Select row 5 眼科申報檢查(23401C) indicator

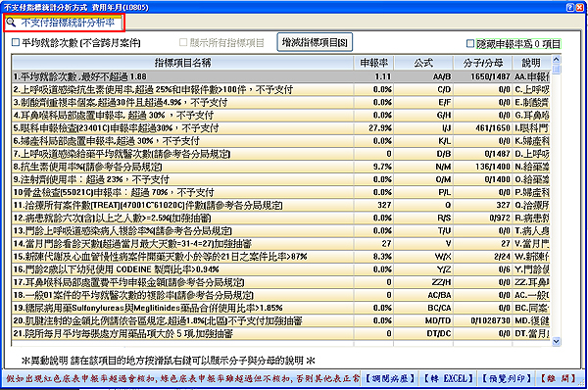pos(280,128)
